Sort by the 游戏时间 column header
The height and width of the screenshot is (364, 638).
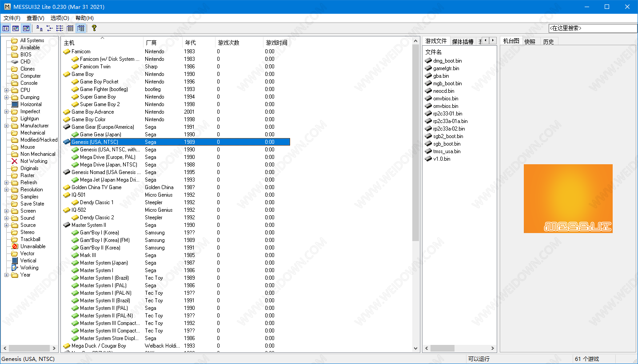point(276,43)
